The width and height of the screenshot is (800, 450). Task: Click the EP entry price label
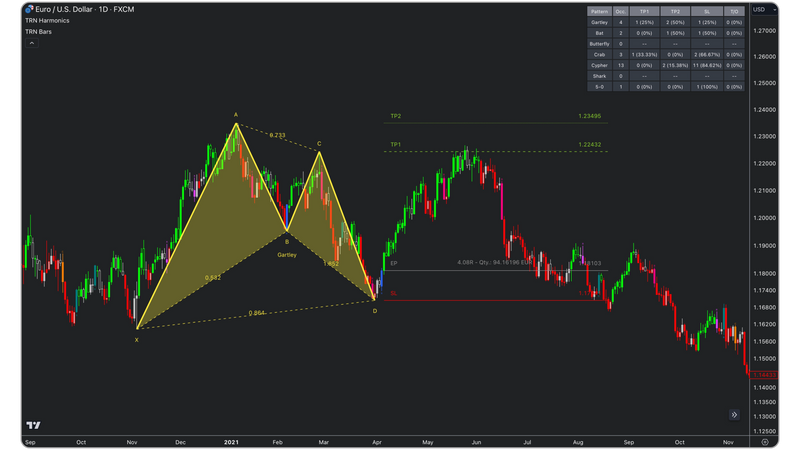click(393, 263)
